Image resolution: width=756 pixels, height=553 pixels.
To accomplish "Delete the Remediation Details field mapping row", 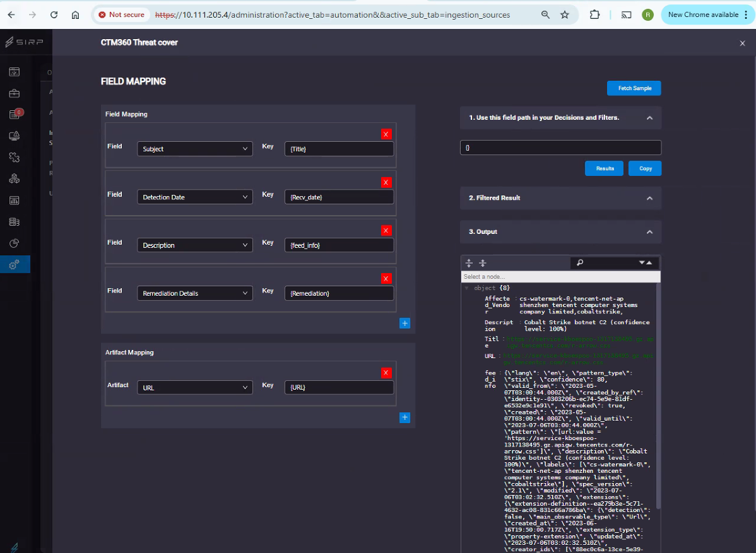I will click(386, 279).
